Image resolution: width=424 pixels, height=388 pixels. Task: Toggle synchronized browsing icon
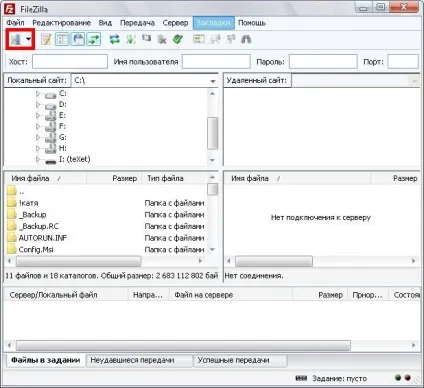point(231,39)
